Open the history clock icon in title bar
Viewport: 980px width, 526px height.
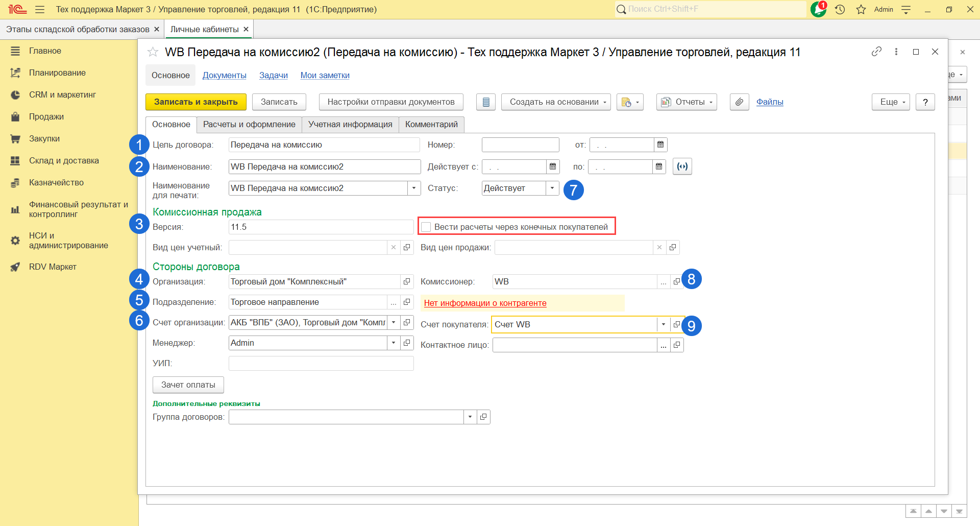coord(840,10)
